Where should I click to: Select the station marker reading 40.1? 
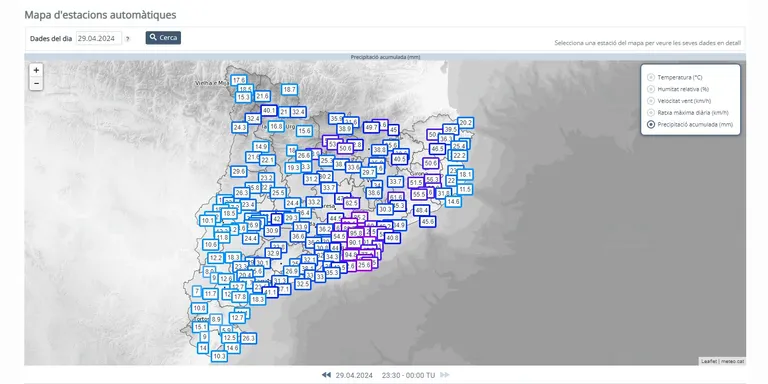click(x=269, y=111)
